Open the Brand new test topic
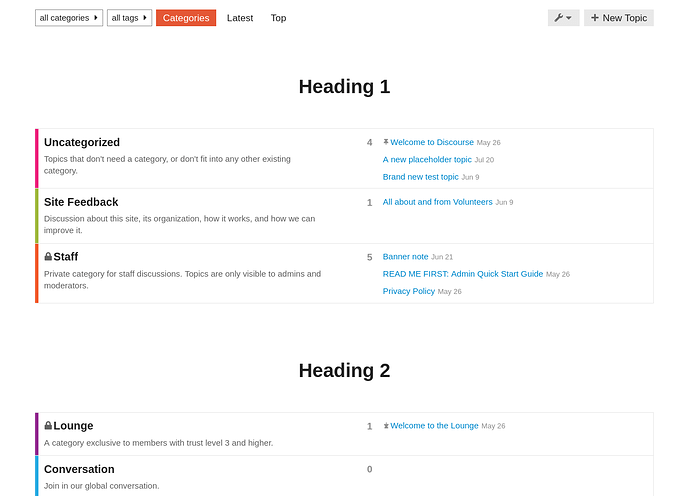The height and width of the screenshot is (496, 690). click(420, 176)
